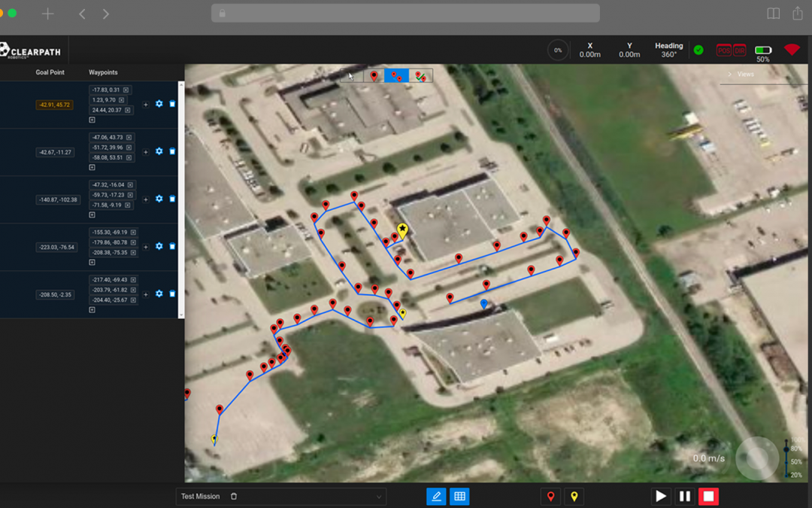This screenshot has width=812, height=508.
Task: Expand the Views panel
Action: coord(729,75)
